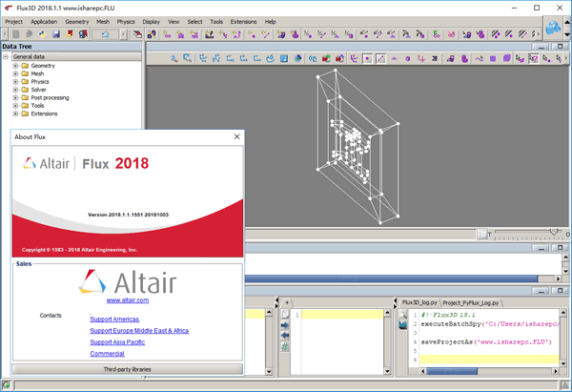
Task: Click the right arrow icon in script editor
Action: [x=285, y=324]
